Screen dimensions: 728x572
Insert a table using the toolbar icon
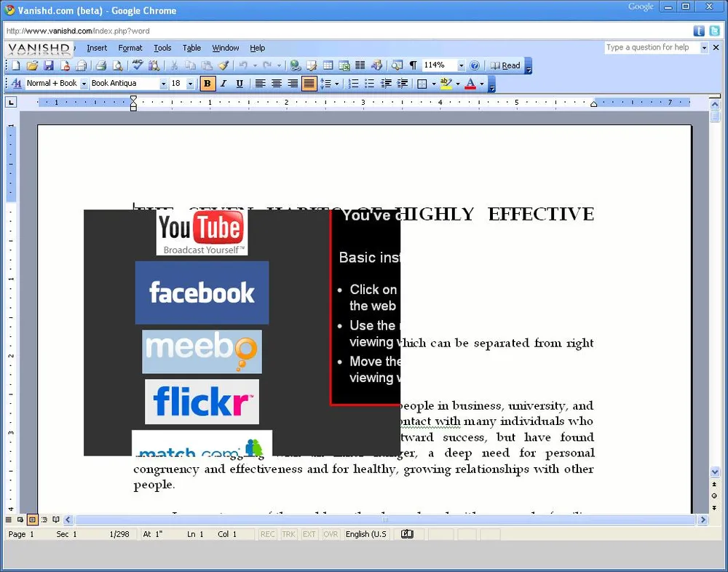tap(328, 65)
